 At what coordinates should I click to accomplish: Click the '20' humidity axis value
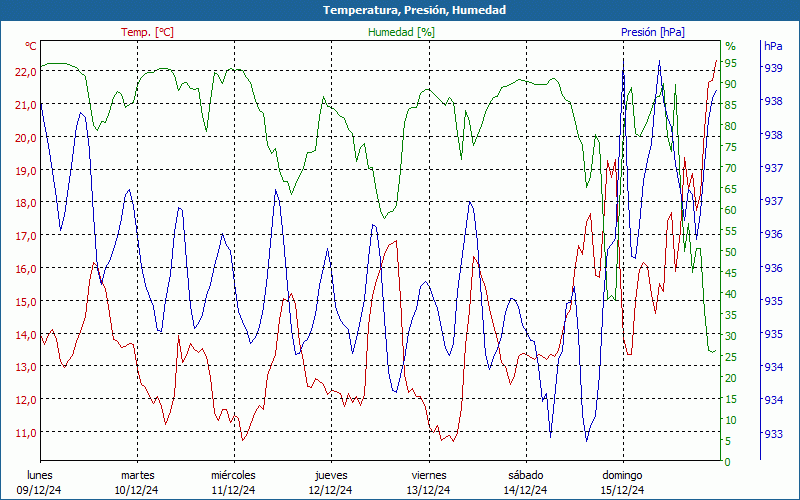[x=731, y=378]
